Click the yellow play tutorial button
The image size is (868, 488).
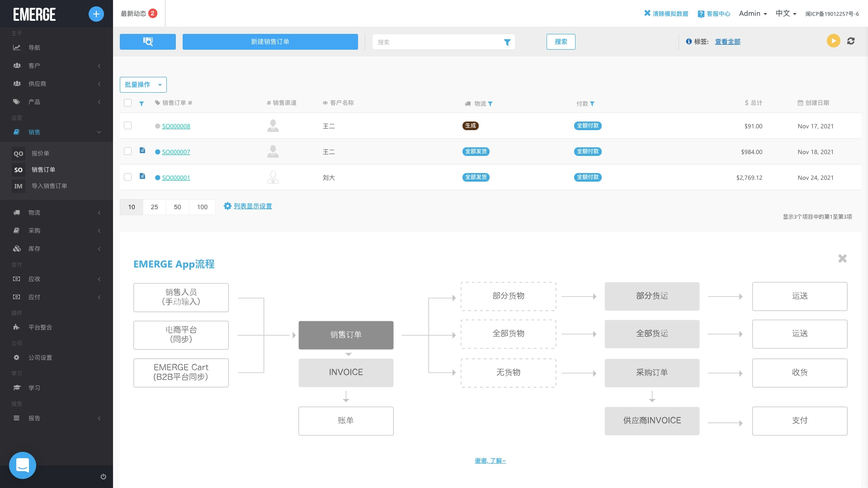coord(833,41)
